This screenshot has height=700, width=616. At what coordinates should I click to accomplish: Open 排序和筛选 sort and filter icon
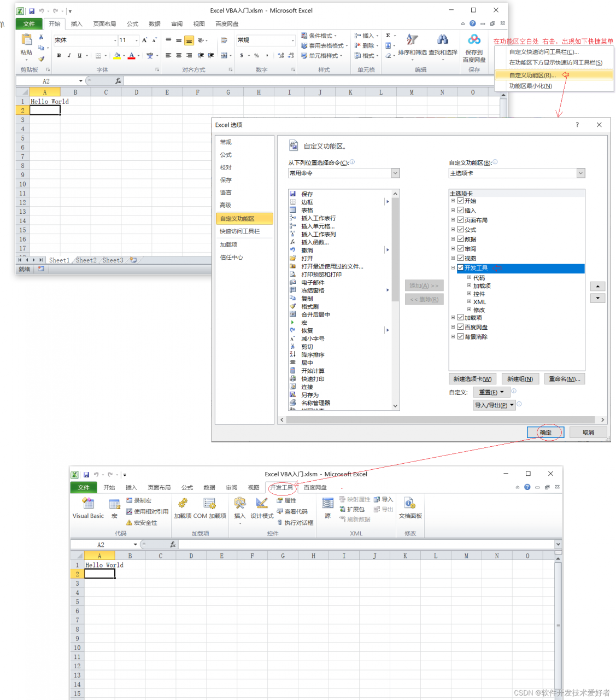tap(412, 39)
